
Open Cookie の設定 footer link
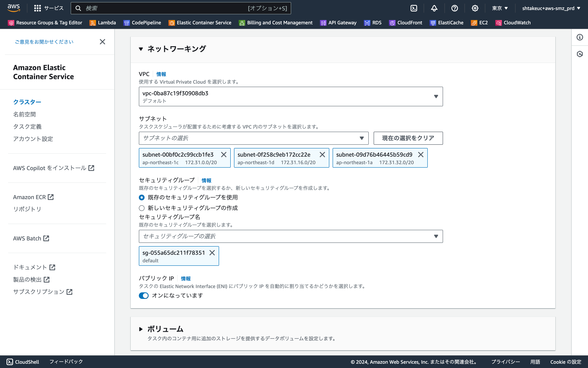566,362
